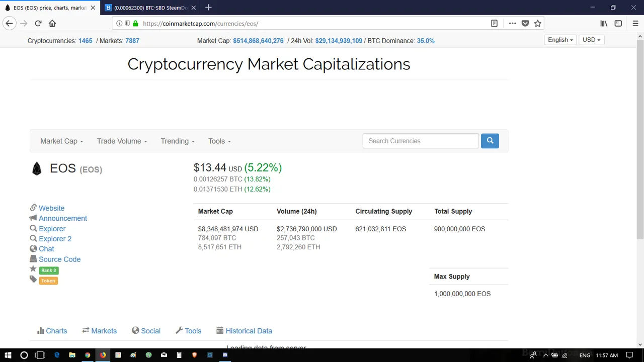
Task: Click the total Market Cap value link
Action: pyautogui.click(x=258, y=41)
